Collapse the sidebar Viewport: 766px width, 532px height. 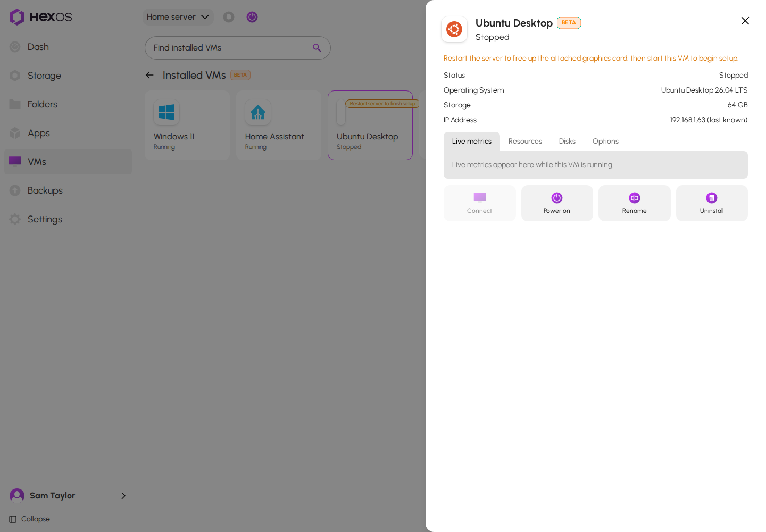click(30, 519)
